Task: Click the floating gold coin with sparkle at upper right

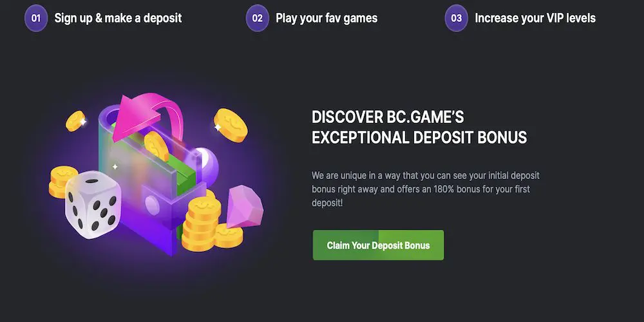Action: (x=231, y=124)
